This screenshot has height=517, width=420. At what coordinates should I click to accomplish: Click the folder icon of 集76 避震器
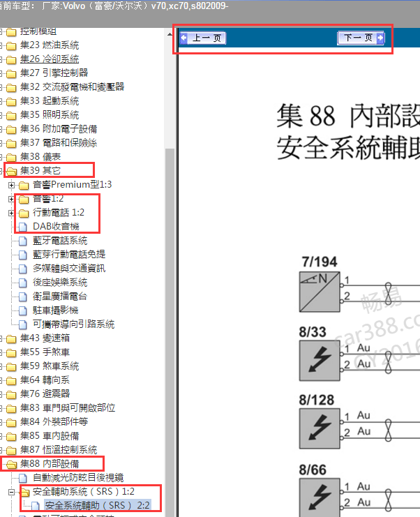point(11,395)
